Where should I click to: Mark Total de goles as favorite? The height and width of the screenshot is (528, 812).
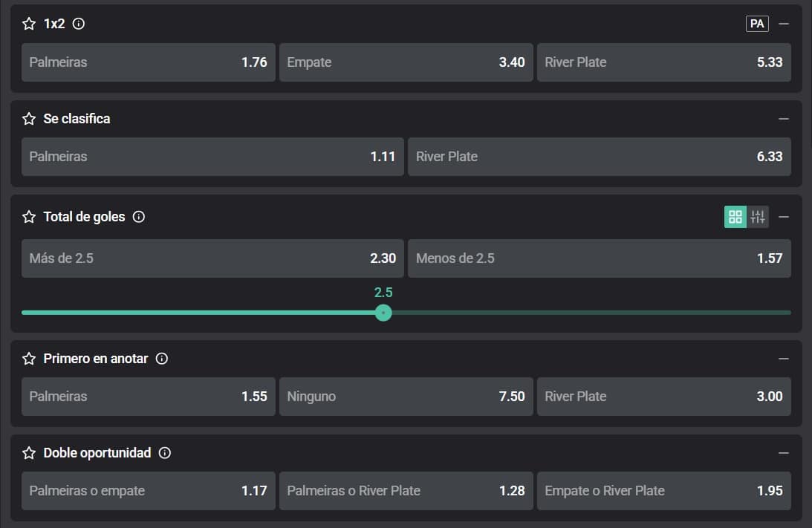tap(29, 217)
